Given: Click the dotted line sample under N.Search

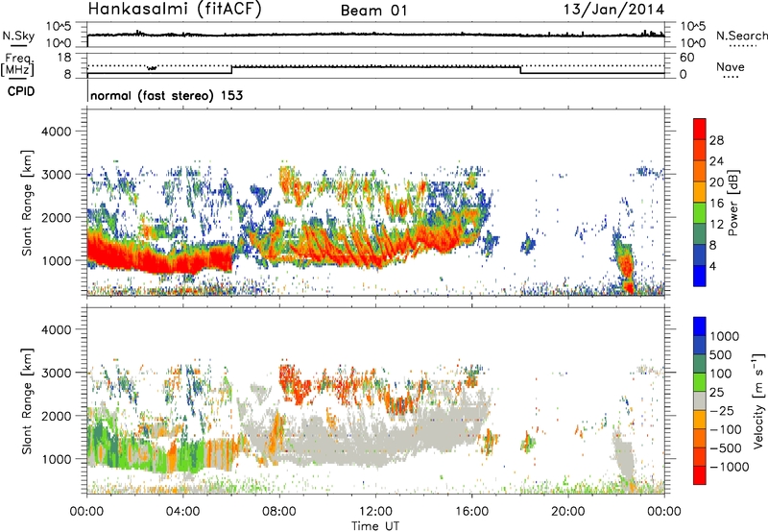Looking at the screenshot, I should (x=743, y=46).
